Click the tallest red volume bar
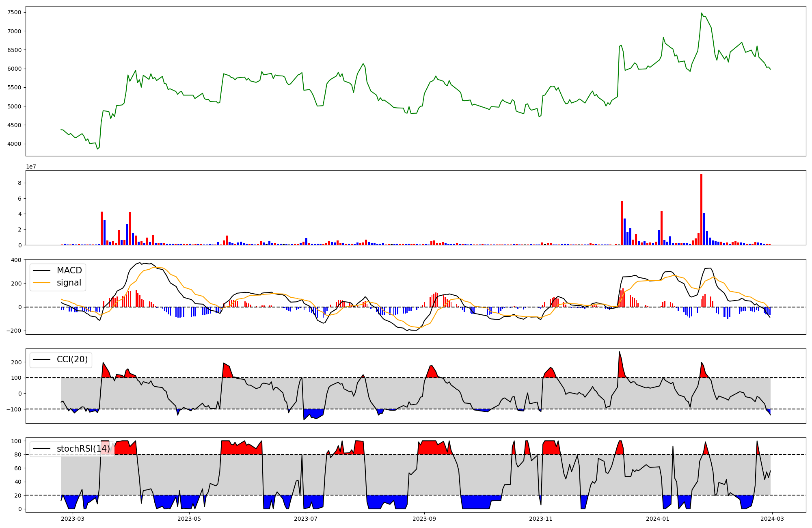The image size is (812, 528). 701,209
